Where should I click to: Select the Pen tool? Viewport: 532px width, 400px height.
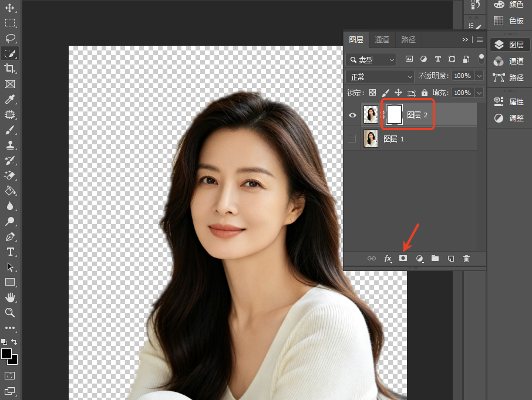10,236
